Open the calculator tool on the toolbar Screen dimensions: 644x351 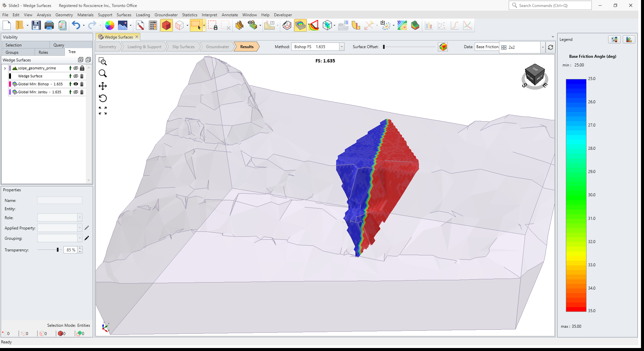[153, 25]
